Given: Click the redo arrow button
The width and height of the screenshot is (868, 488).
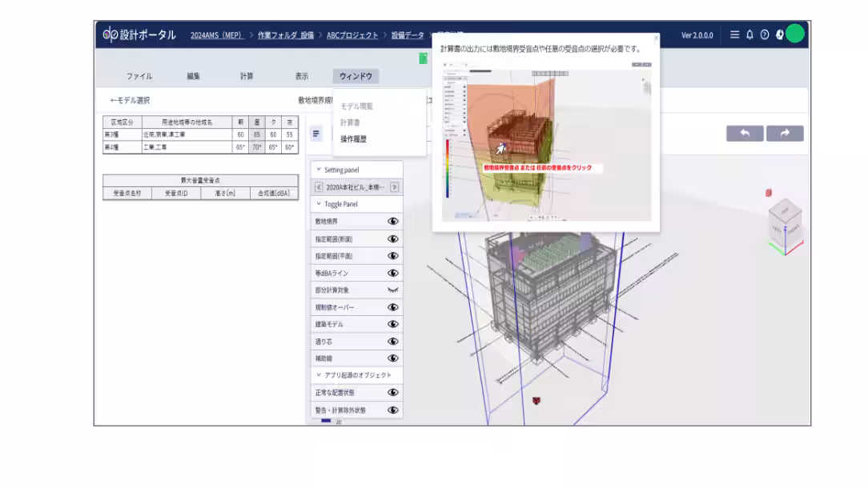Looking at the screenshot, I should (x=785, y=134).
